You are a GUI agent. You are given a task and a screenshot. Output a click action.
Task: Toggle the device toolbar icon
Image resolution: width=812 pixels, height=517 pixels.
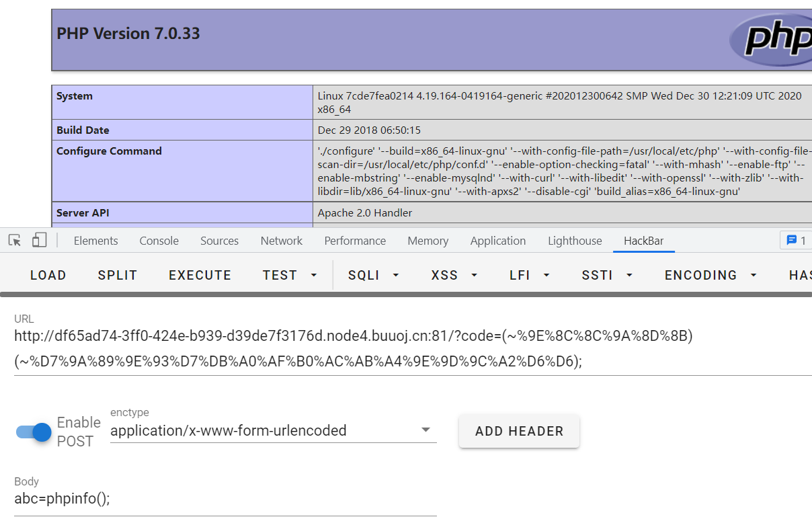[40, 240]
